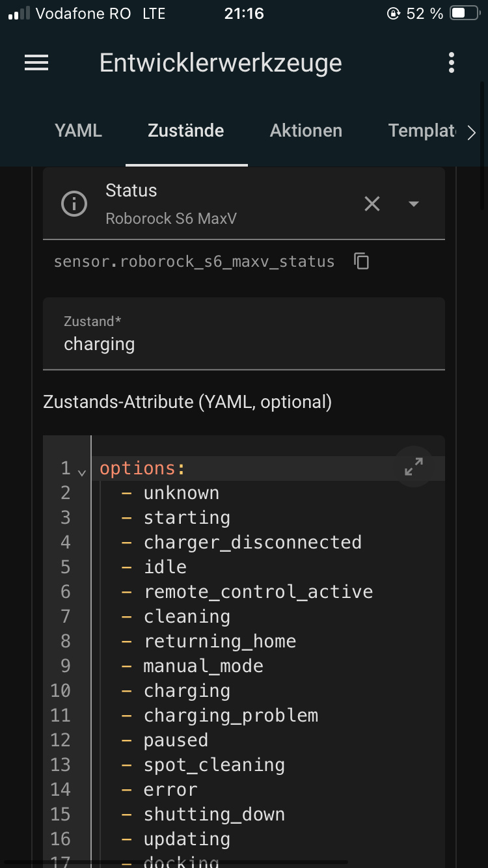The image size is (488, 868).
Task: Tap the battery indicator in status bar
Action: 465,14
